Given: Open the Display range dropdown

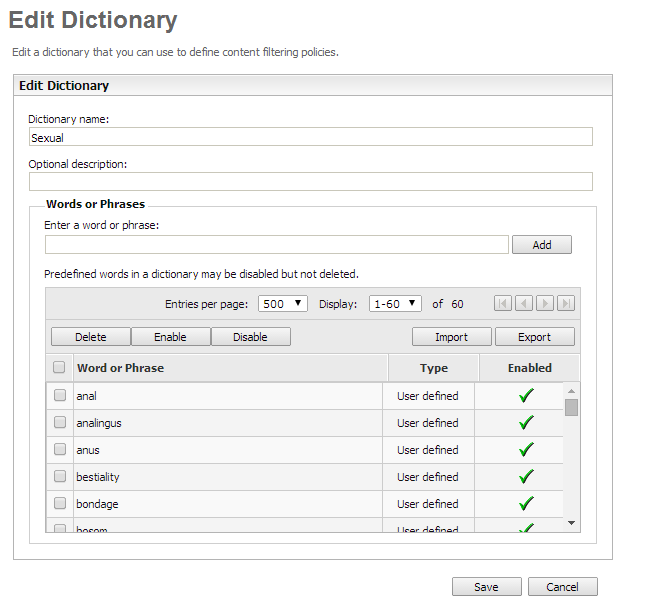Looking at the screenshot, I should (x=394, y=303).
